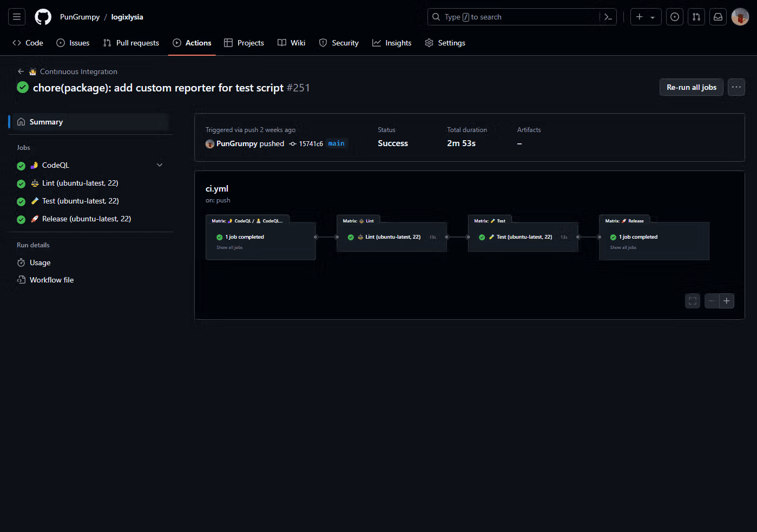Open the issues shortcut icon in header
757x532 pixels.
click(x=674, y=17)
